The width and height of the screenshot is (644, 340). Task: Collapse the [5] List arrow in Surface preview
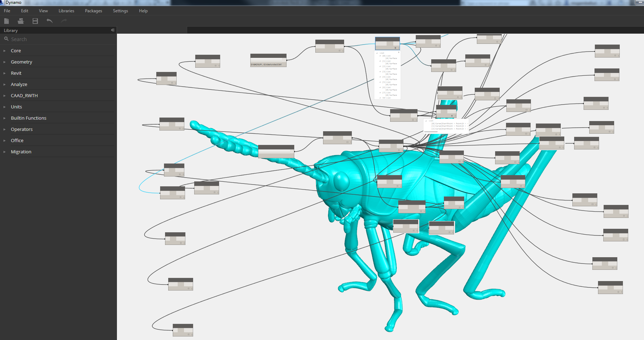[380, 82]
